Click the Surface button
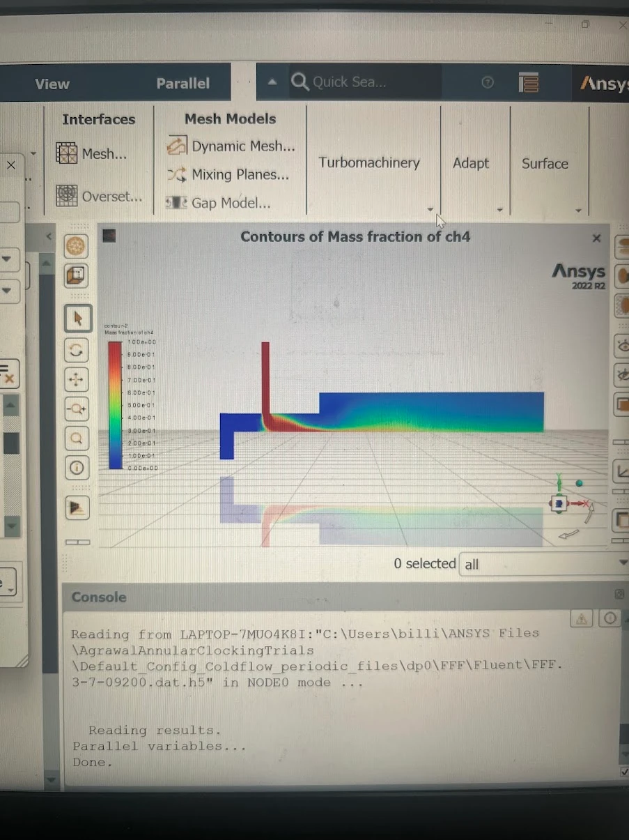The width and height of the screenshot is (629, 840). tap(545, 164)
